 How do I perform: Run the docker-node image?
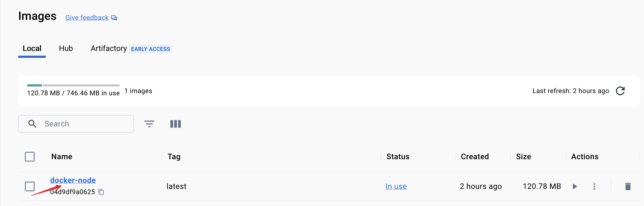tap(575, 186)
